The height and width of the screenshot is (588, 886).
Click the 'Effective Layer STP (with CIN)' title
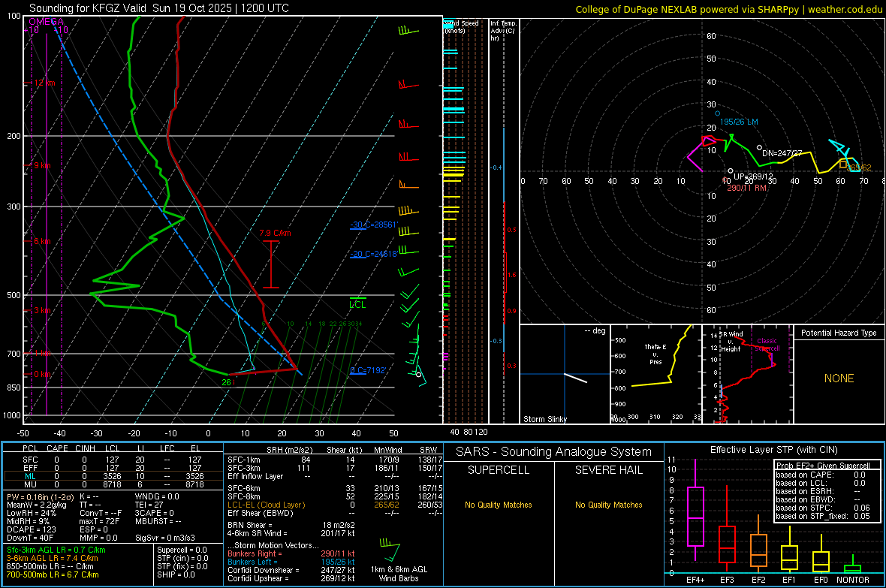click(773, 450)
